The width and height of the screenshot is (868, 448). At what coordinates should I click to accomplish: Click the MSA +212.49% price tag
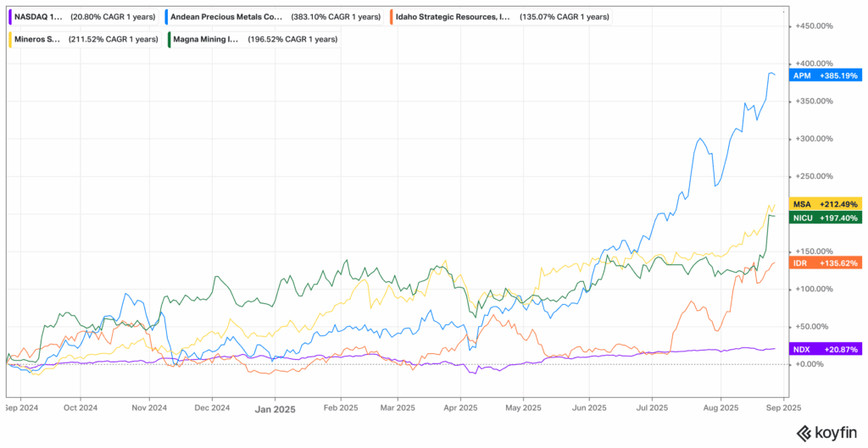coord(826,204)
